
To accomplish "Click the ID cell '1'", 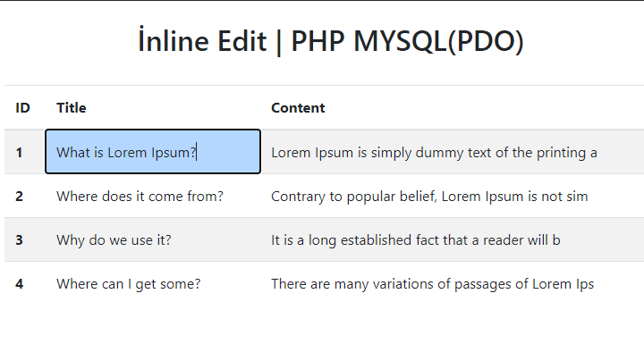I will [19, 153].
